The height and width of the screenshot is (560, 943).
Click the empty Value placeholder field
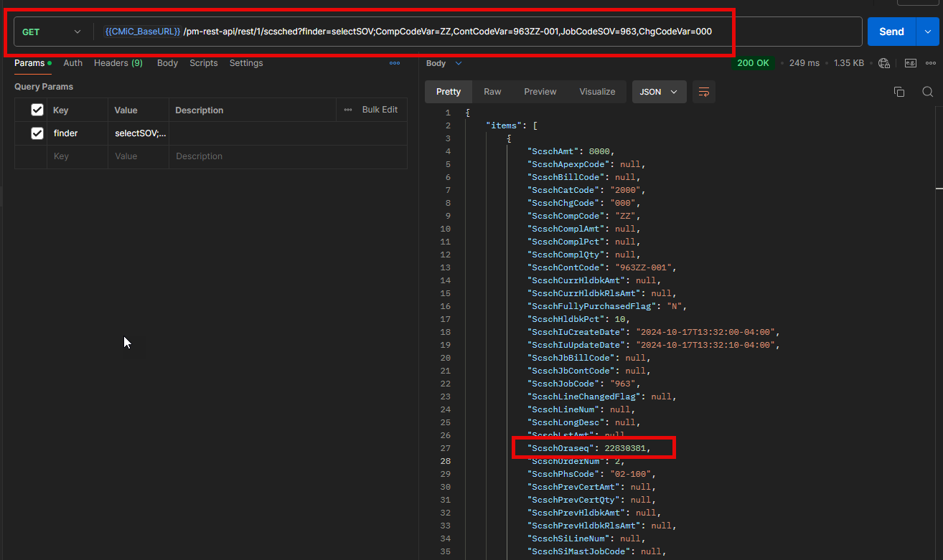click(x=139, y=156)
